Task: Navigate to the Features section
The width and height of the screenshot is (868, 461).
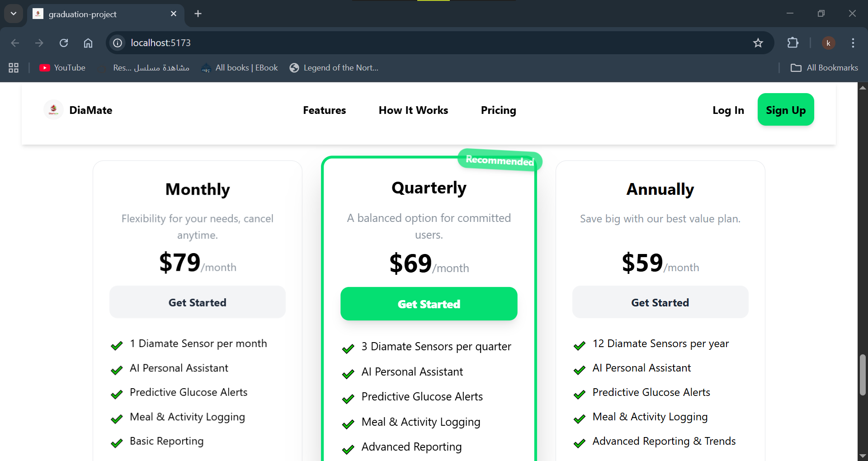Action: (324, 110)
